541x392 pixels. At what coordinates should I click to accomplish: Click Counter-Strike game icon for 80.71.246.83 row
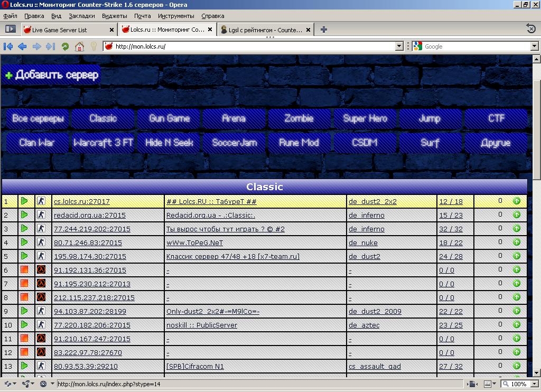[41, 242]
